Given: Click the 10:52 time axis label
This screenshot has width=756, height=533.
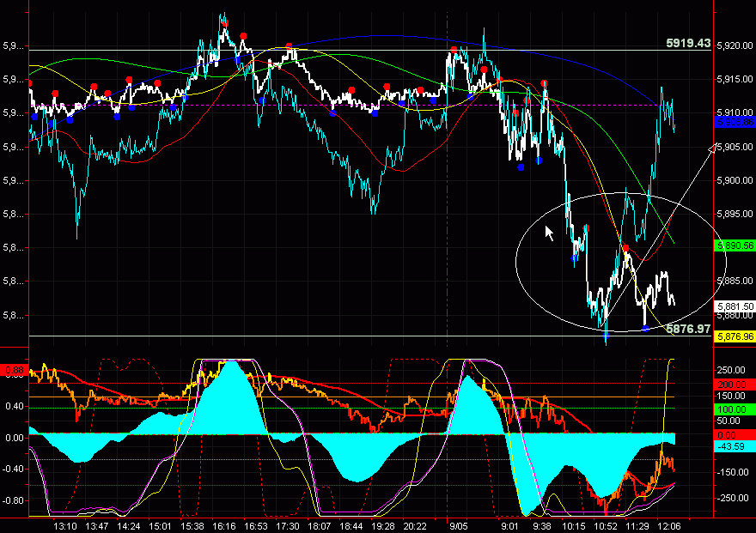Looking at the screenshot, I should [605, 526].
